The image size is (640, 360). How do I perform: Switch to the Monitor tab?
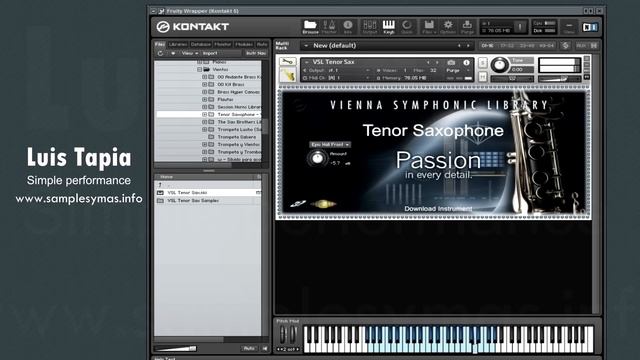pyautogui.click(x=223, y=44)
